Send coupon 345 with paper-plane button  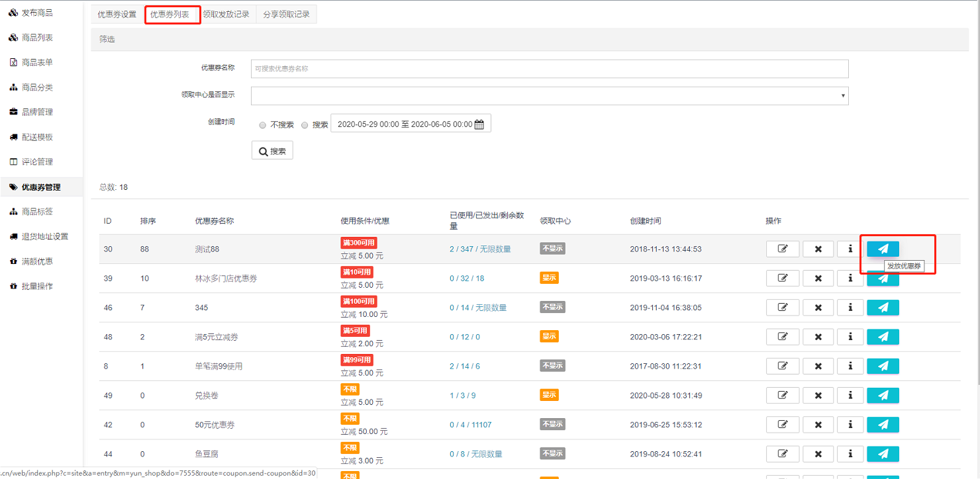click(883, 308)
